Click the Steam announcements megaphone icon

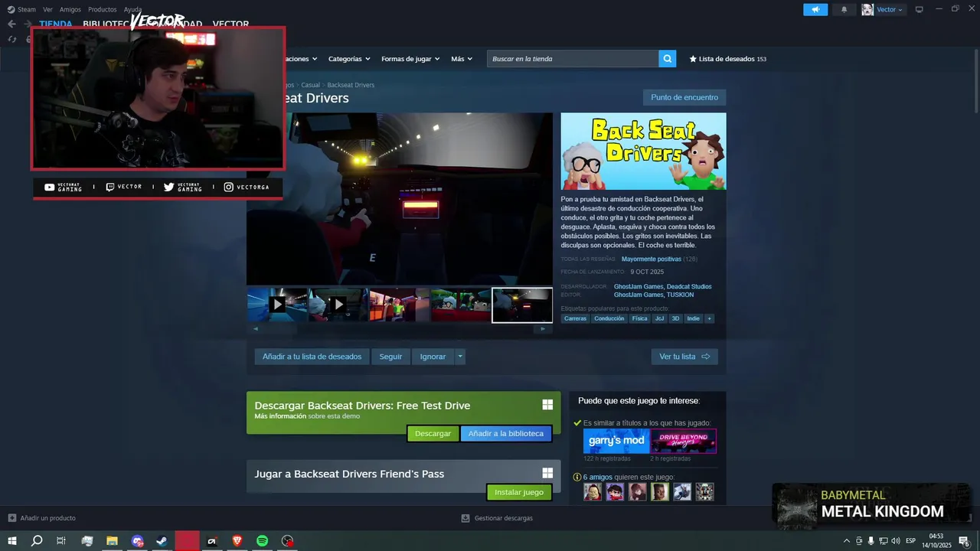pyautogui.click(x=815, y=9)
